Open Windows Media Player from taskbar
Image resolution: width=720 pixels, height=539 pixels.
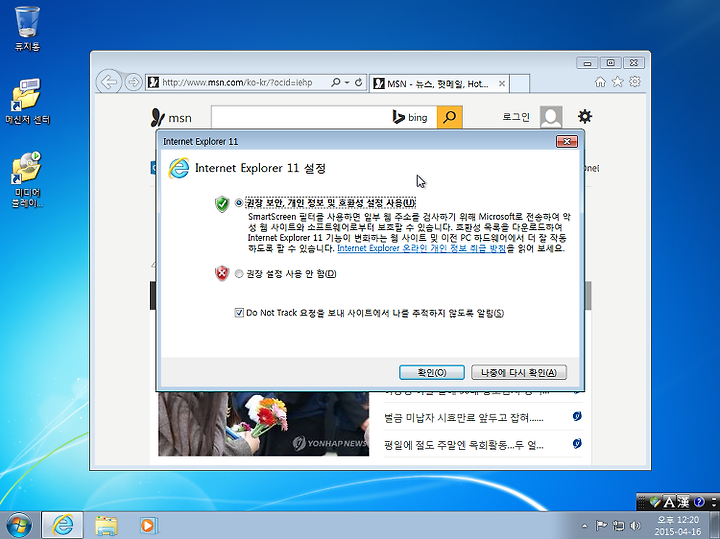[x=148, y=525]
